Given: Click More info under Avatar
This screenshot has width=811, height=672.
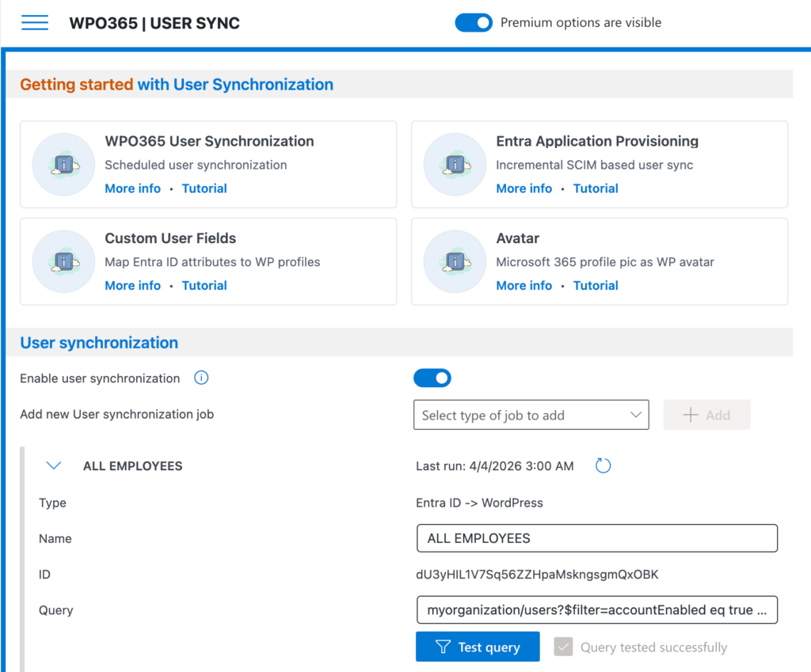Looking at the screenshot, I should (524, 285).
